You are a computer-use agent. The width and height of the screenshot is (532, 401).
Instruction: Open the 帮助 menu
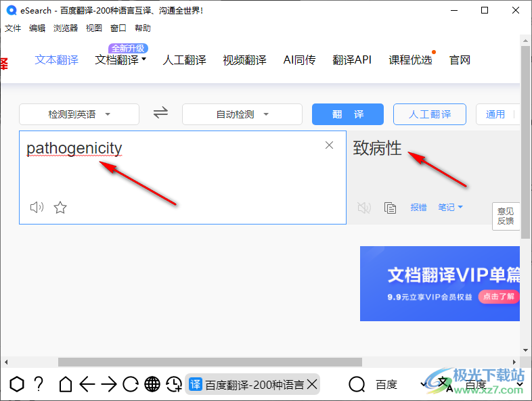(143, 28)
